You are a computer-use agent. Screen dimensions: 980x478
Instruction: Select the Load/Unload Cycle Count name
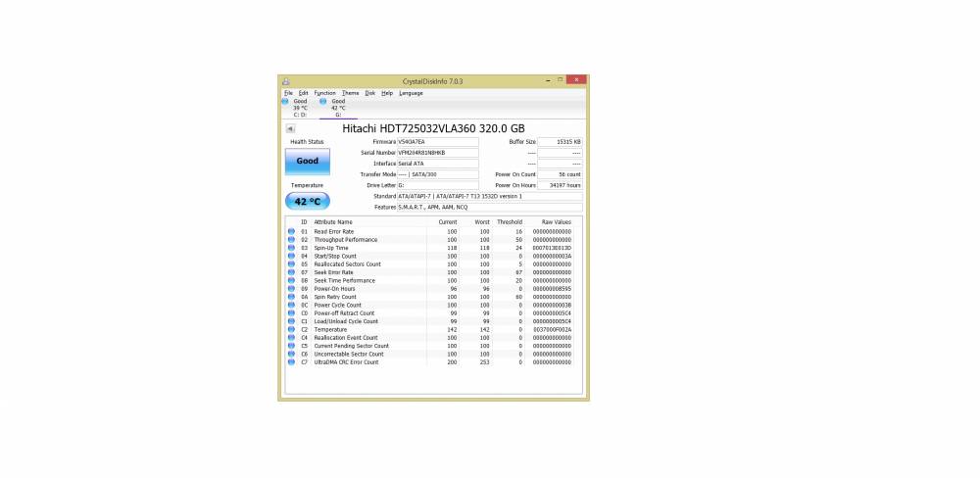(x=346, y=321)
